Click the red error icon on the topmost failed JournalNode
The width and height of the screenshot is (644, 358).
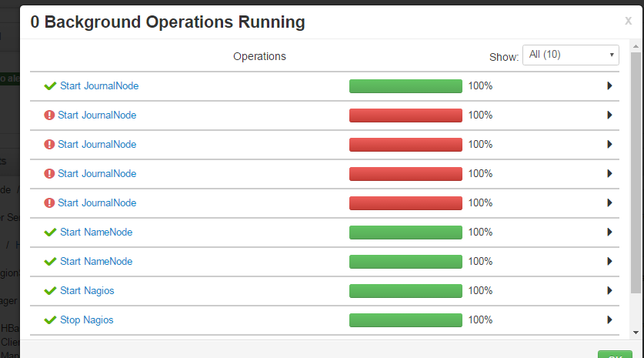pos(50,115)
